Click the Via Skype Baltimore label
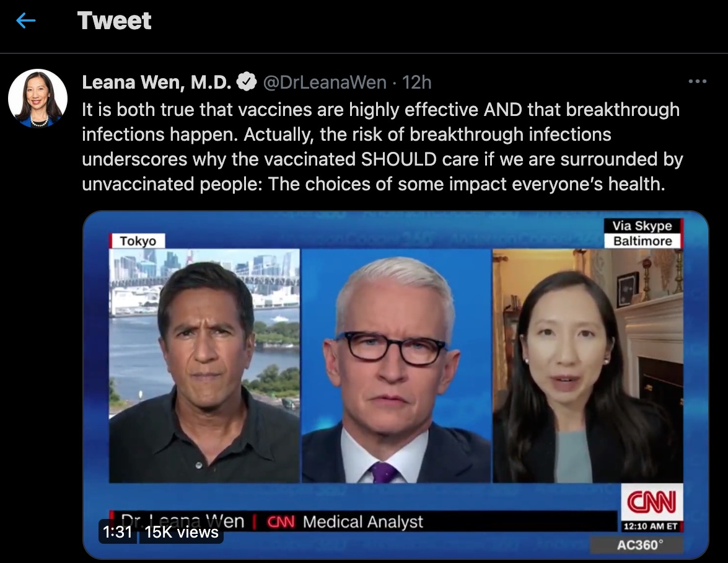728x563 pixels. 642,233
